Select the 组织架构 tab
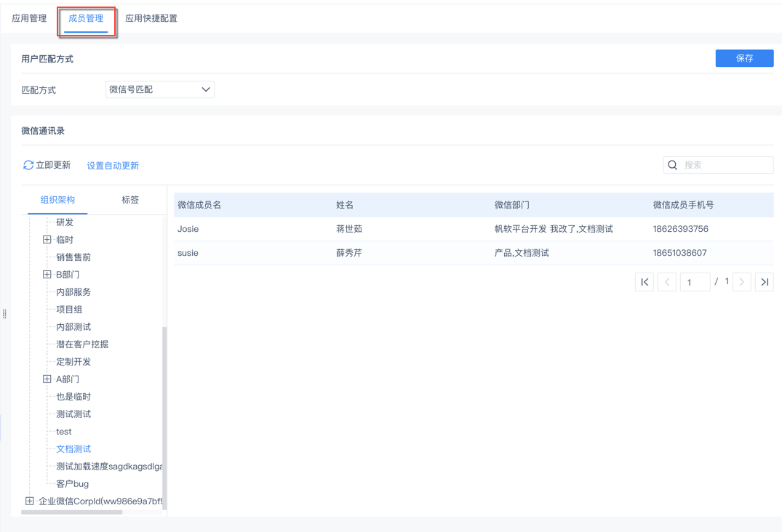The height and width of the screenshot is (532, 782). click(x=57, y=200)
